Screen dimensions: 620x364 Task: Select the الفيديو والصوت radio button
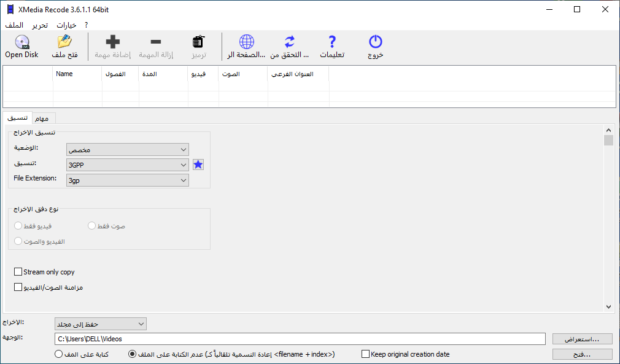coord(18,241)
